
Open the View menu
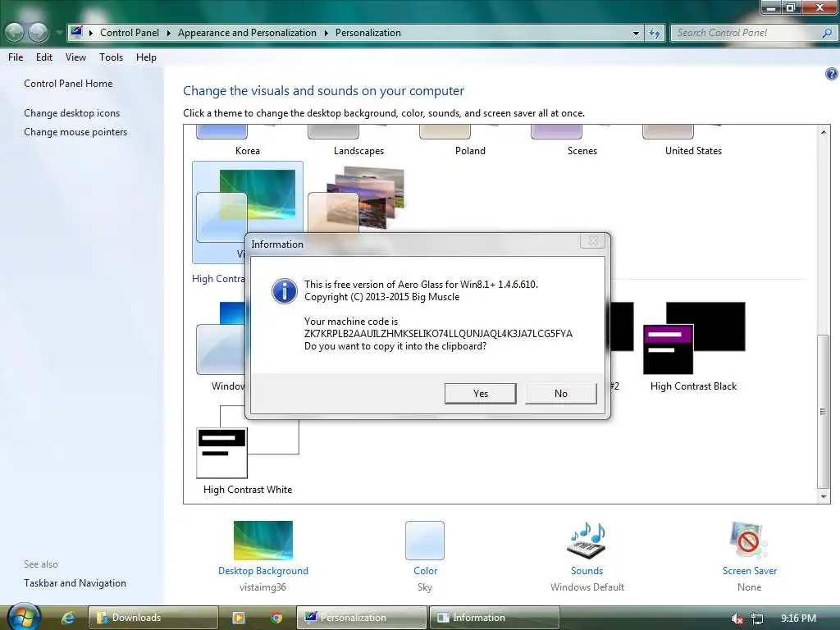point(75,57)
